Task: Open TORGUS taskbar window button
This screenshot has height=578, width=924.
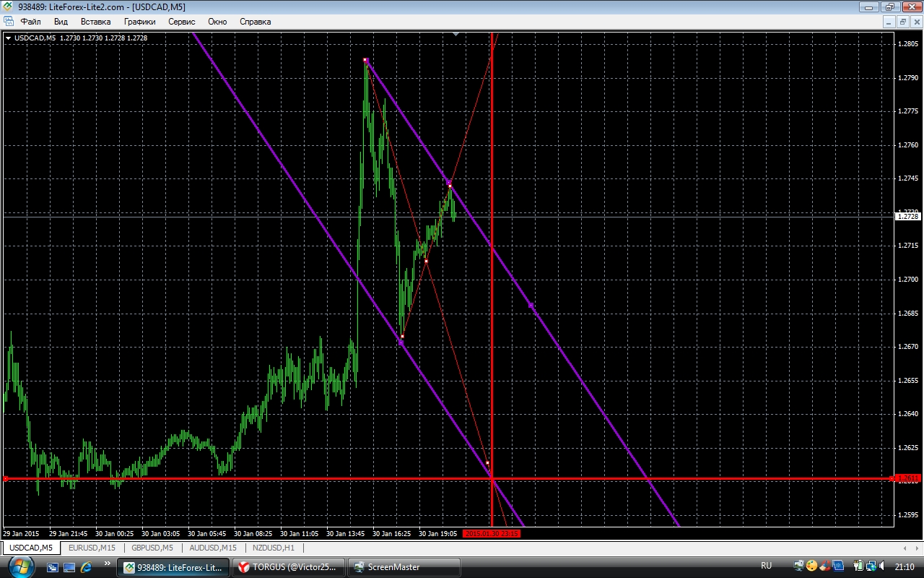Action: click(289, 567)
